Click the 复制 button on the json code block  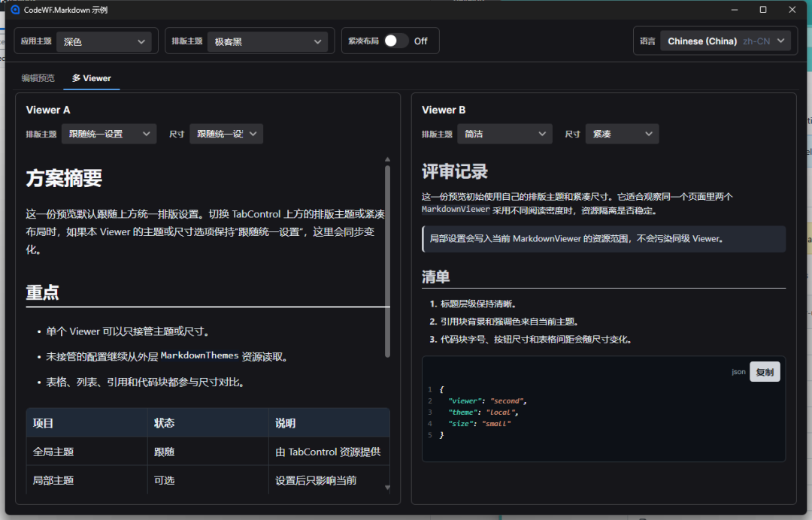[765, 372]
